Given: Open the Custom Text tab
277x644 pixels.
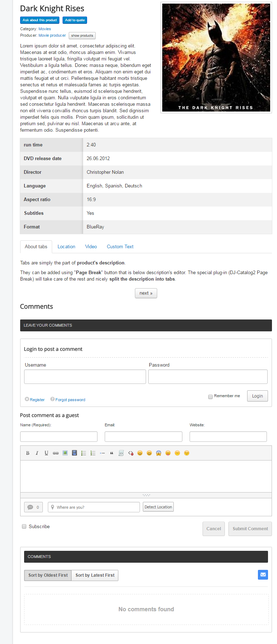Looking at the screenshot, I should pos(120,247).
